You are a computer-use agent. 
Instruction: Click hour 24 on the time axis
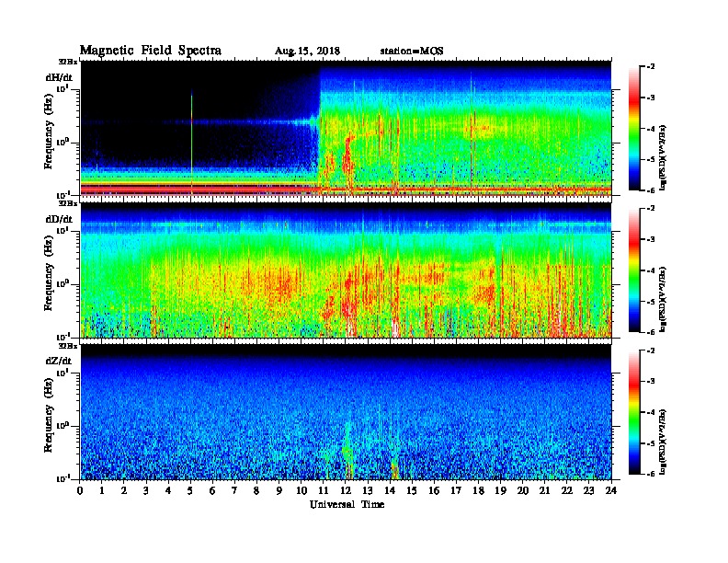611,491
